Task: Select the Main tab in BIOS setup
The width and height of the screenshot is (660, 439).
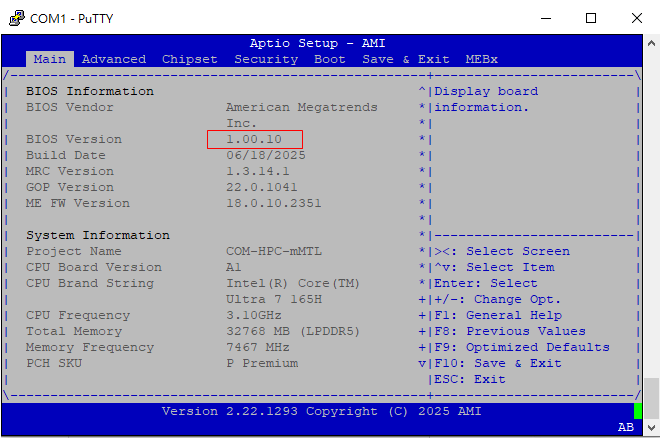Action: coord(50,59)
